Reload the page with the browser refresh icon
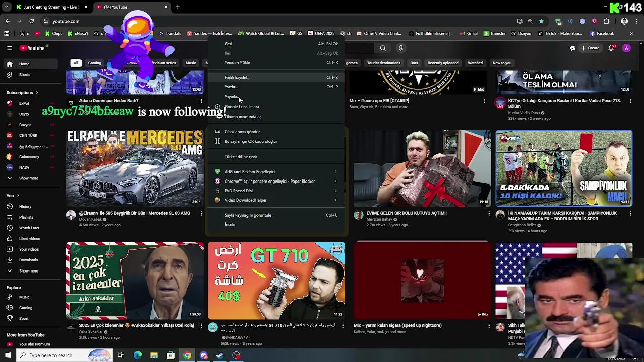The width and height of the screenshot is (644, 362). tap(31, 21)
